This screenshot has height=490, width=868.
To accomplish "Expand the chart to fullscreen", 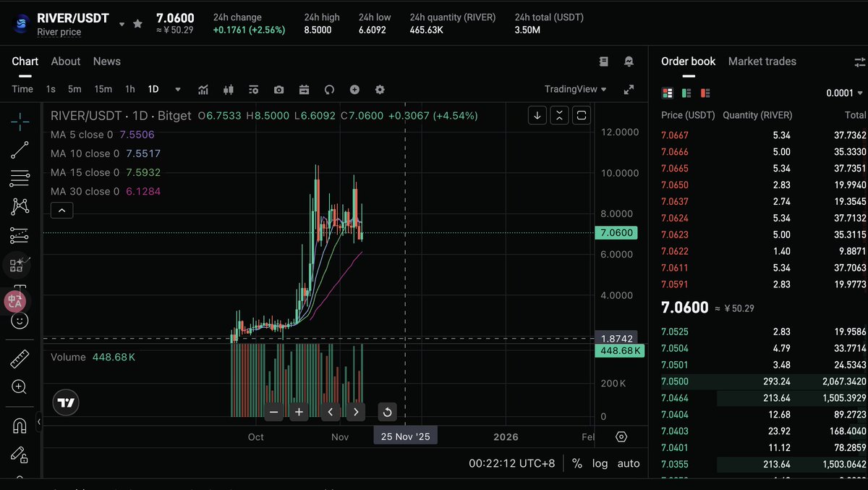I will (629, 90).
